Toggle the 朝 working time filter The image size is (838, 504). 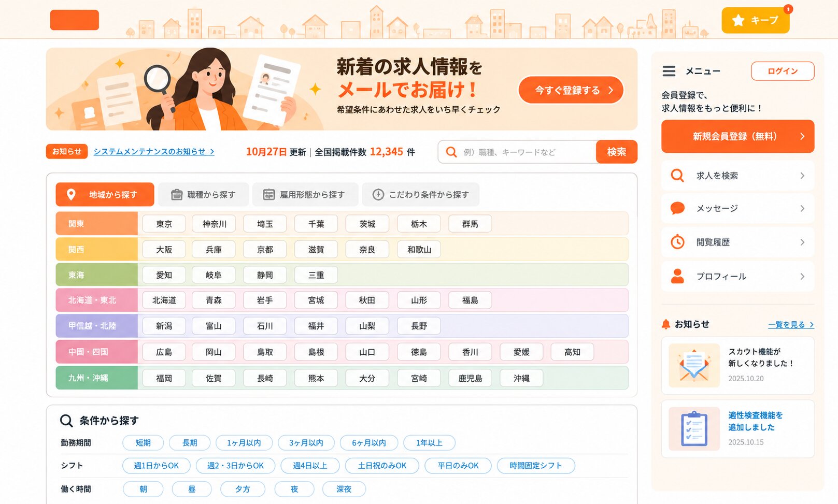(x=143, y=489)
